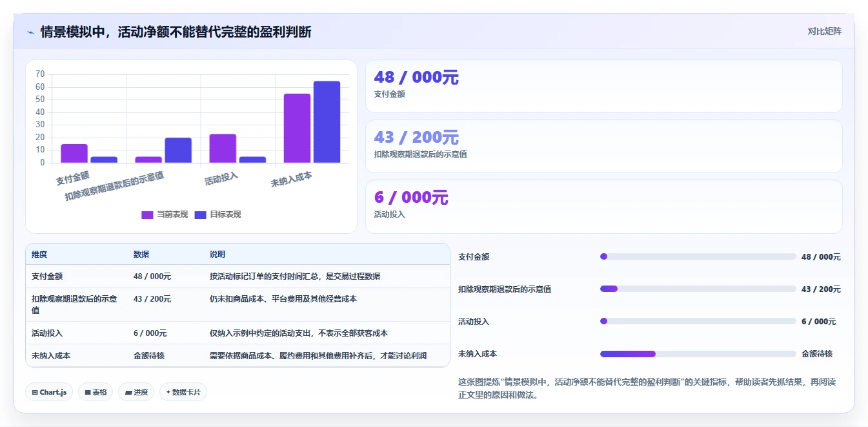Image resolution: width=868 pixels, height=427 pixels.
Task: Click the 支付金额 cell in the table
Action: [47, 276]
